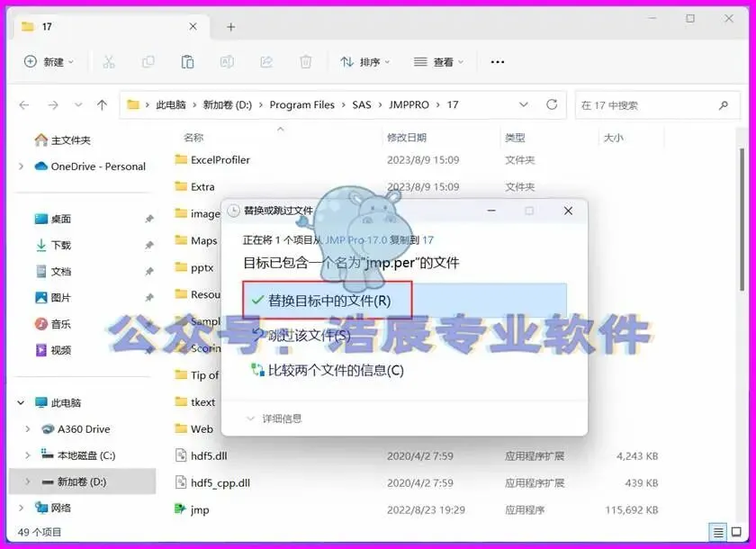Open the 新建 new dropdown
Screen dimensions: 756x549
click(49, 62)
